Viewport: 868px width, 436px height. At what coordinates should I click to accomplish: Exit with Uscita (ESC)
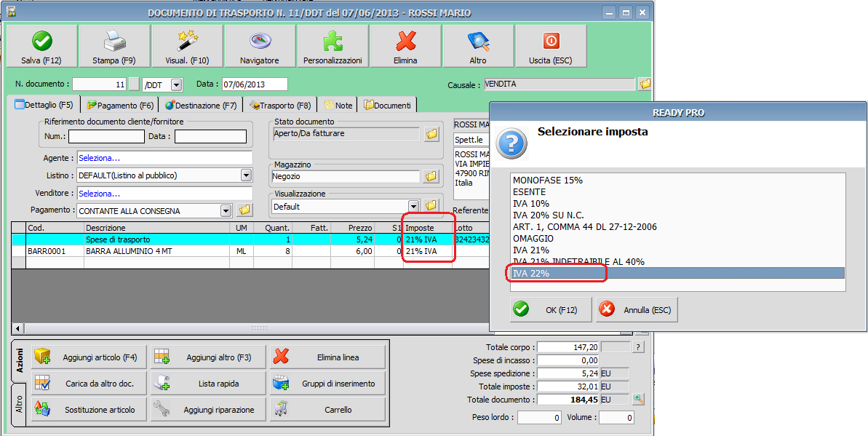point(551,47)
